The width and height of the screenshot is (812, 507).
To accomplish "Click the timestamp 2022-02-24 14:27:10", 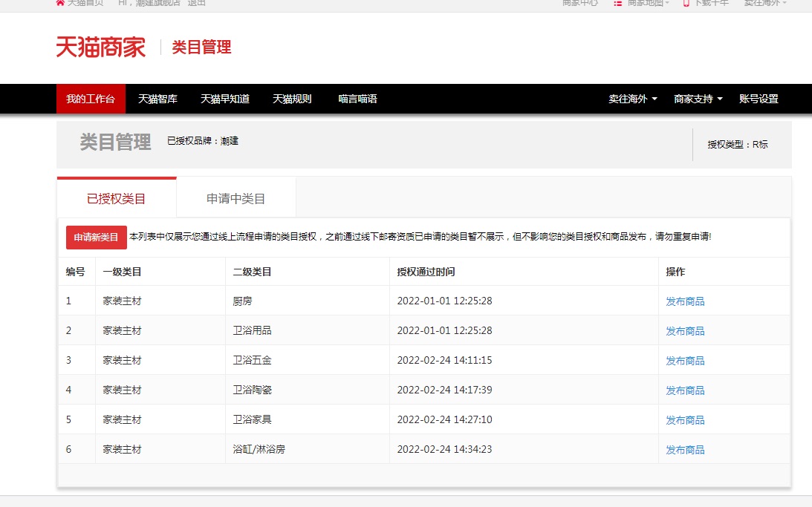I will pos(444,419).
